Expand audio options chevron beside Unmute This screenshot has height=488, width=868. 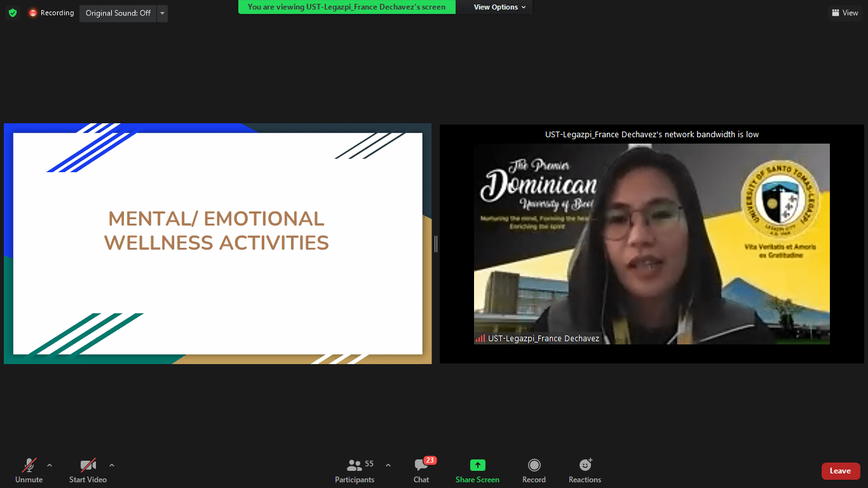[x=50, y=465]
